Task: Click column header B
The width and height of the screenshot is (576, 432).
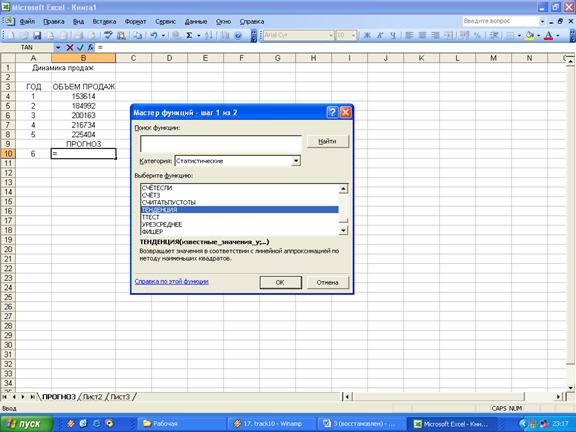Action: (x=83, y=58)
